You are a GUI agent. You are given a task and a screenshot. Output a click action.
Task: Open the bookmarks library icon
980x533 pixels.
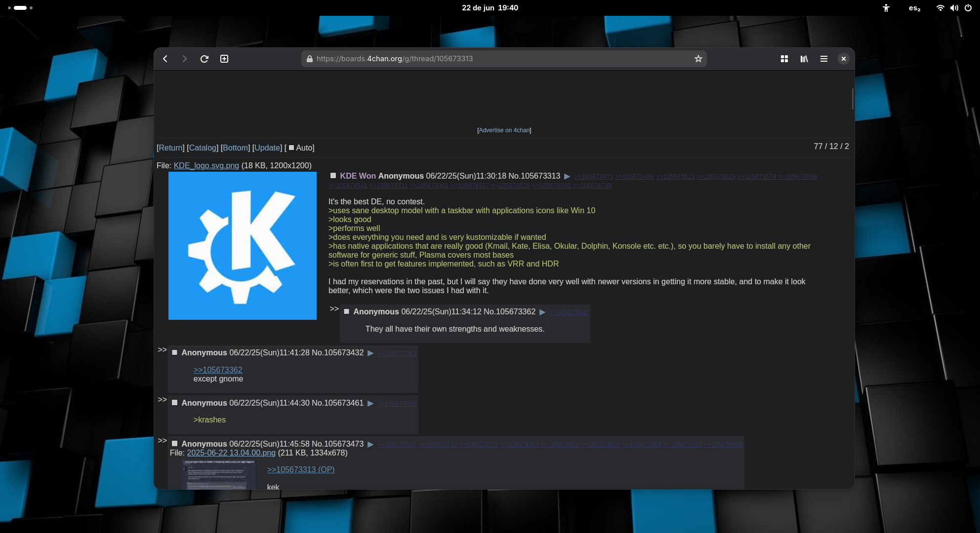pyautogui.click(x=804, y=59)
